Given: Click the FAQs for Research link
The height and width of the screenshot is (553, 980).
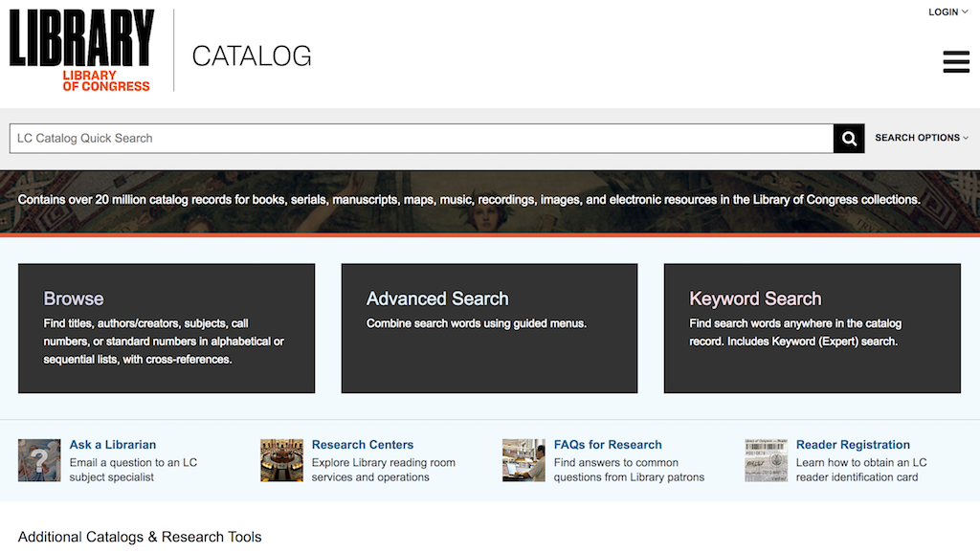Looking at the screenshot, I should (x=607, y=444).
